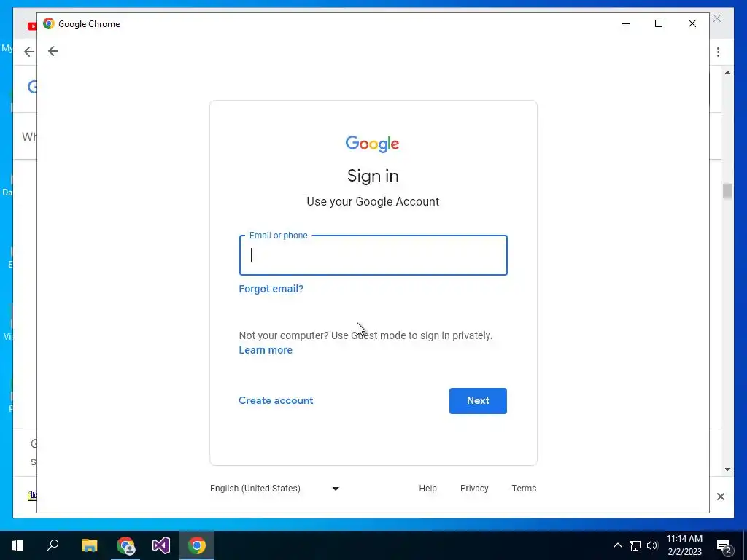The width and height of the screenshot is (747, 560).
Task: Click the Email or phone input field
Action: click(x=373, y=255)
